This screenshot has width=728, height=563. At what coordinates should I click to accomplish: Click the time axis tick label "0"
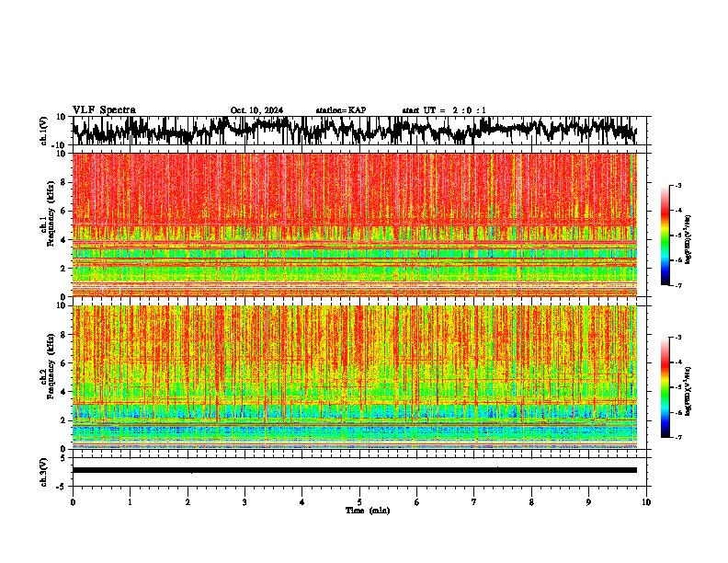coord(73,502)
